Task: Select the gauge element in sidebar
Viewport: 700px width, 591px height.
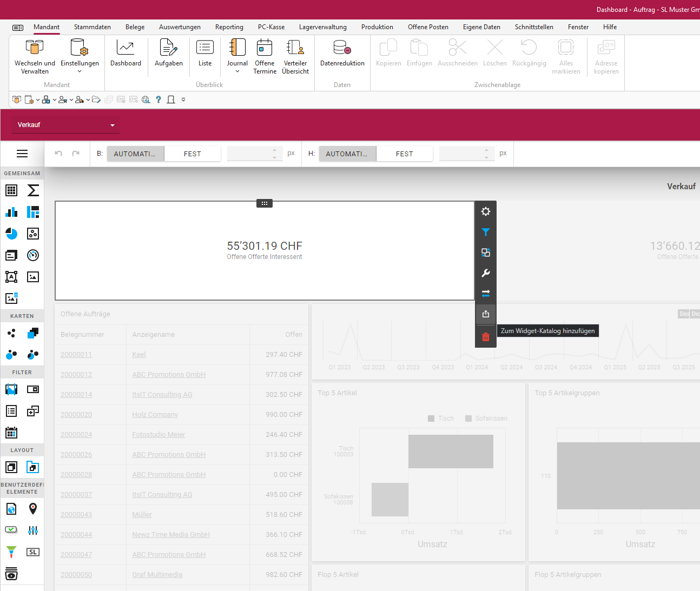Action: click(33, 255)
